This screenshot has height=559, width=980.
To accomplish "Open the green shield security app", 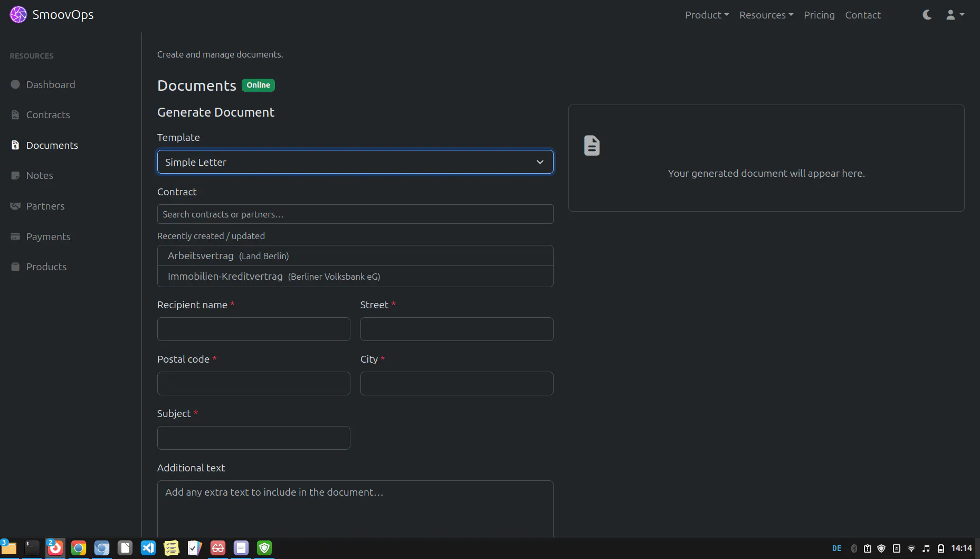I will [264, 548].
